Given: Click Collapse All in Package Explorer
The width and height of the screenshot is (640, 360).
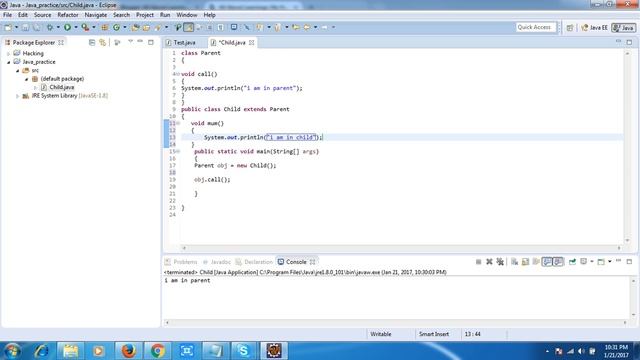Looking at the screenshot, I should click(x=92, y=42).
